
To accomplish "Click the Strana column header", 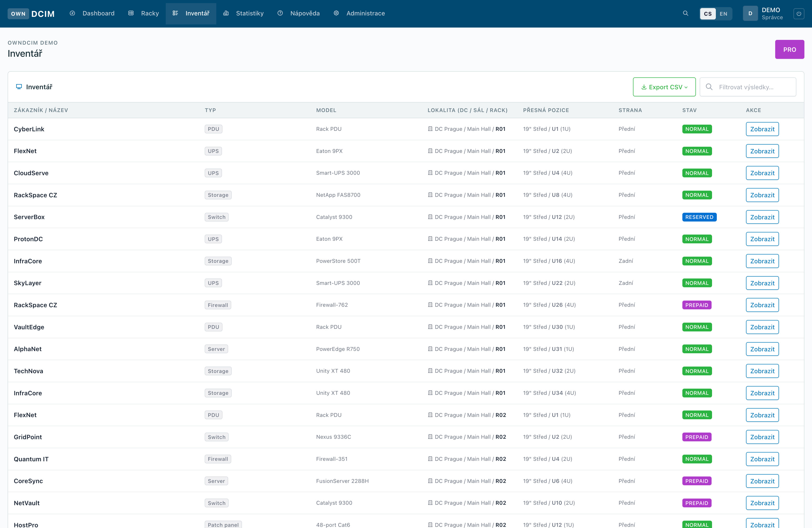I will 630,110.
